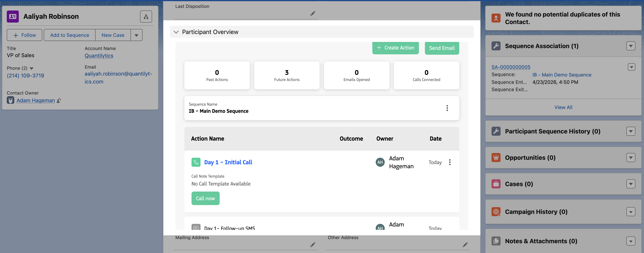The height and width of the screenshot is (253, 644).
Task: Open the three-dot menu on IB - Main Demo Sequence card
Action: 447,108
